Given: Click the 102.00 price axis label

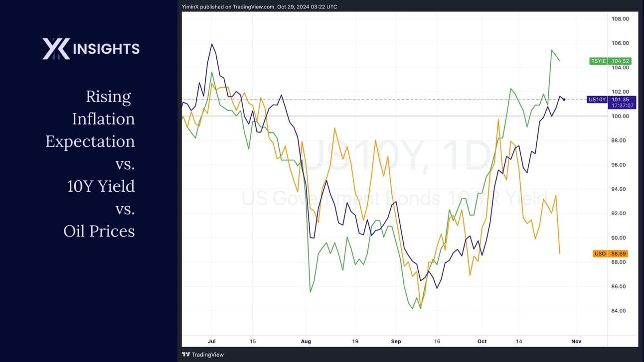Looking at the screenshot, I should [x=620, y=92].
